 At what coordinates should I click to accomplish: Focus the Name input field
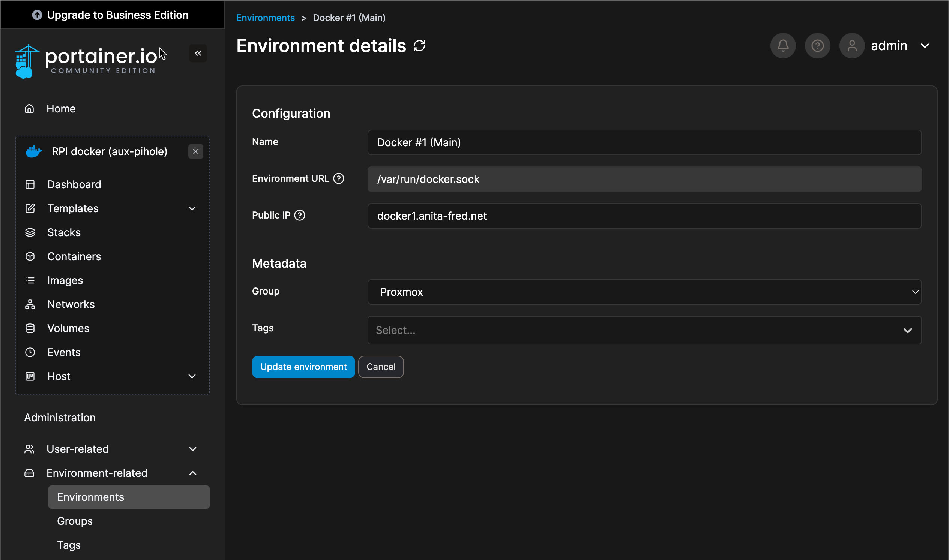tap(645, 142)
